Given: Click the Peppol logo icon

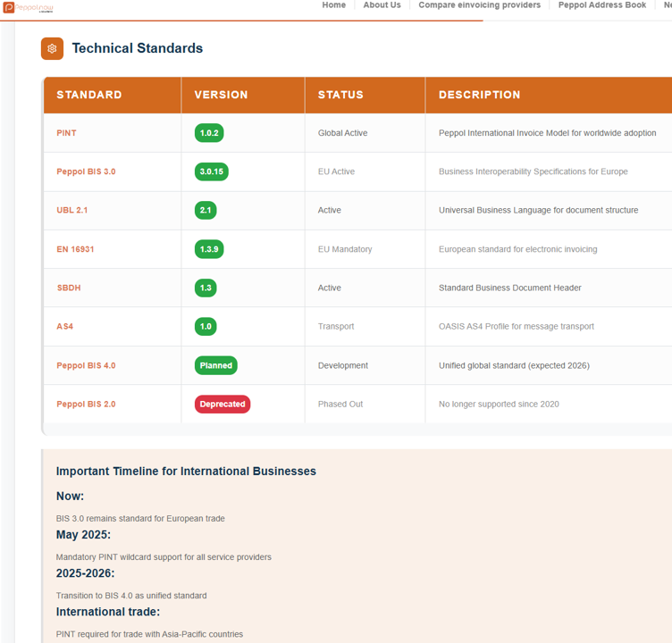Looking at the screenshot, I should point(9,7).
